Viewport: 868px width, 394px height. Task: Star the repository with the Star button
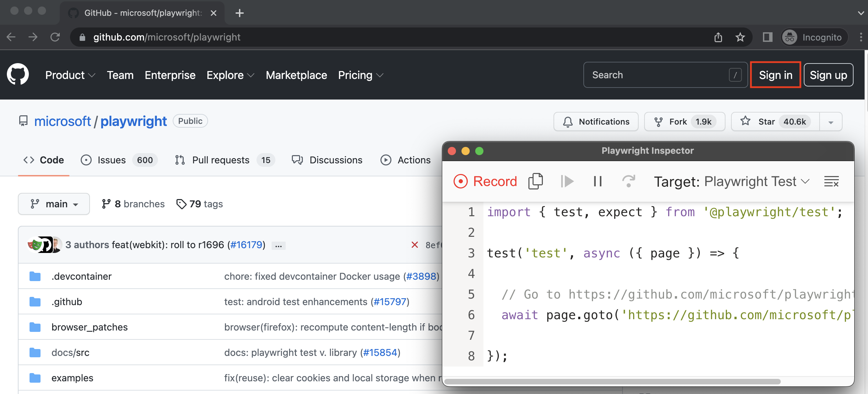click(775, 121)
